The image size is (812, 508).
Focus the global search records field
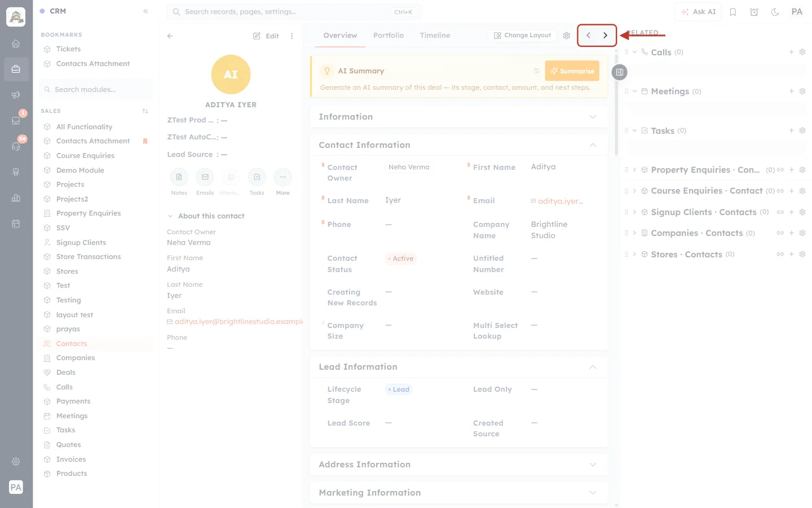tap(294, 12)
